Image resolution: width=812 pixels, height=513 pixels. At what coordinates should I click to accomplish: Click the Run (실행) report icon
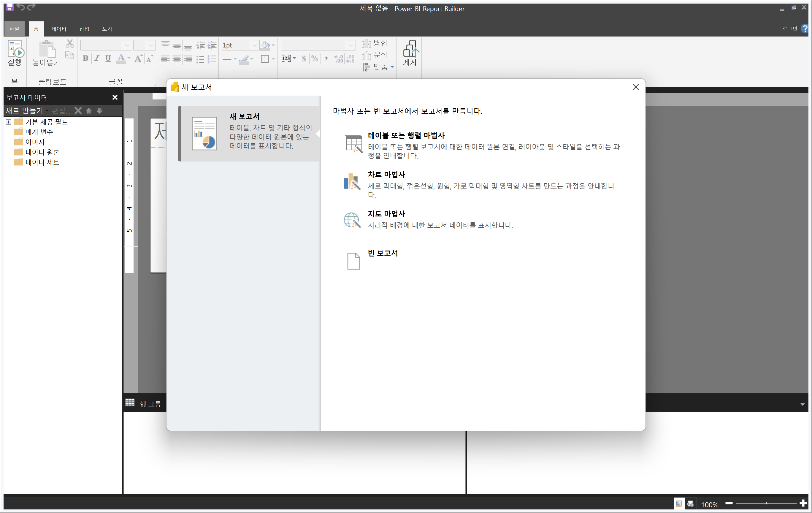[x=15, y=49]
